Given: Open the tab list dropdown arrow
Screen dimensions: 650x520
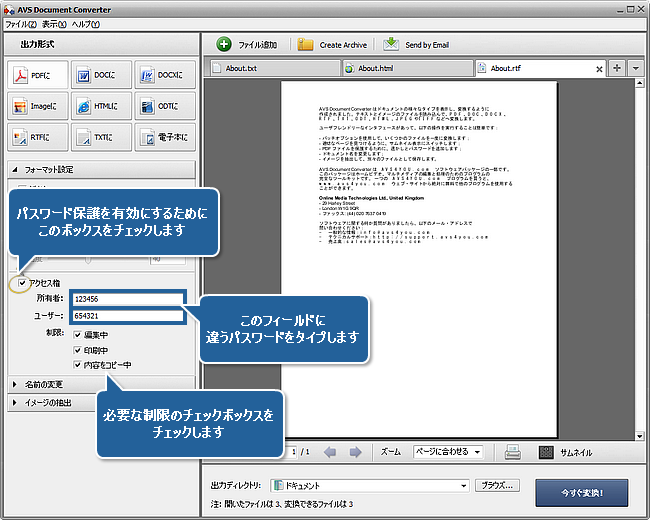Looking at the screenshot, I should [635, 68].
